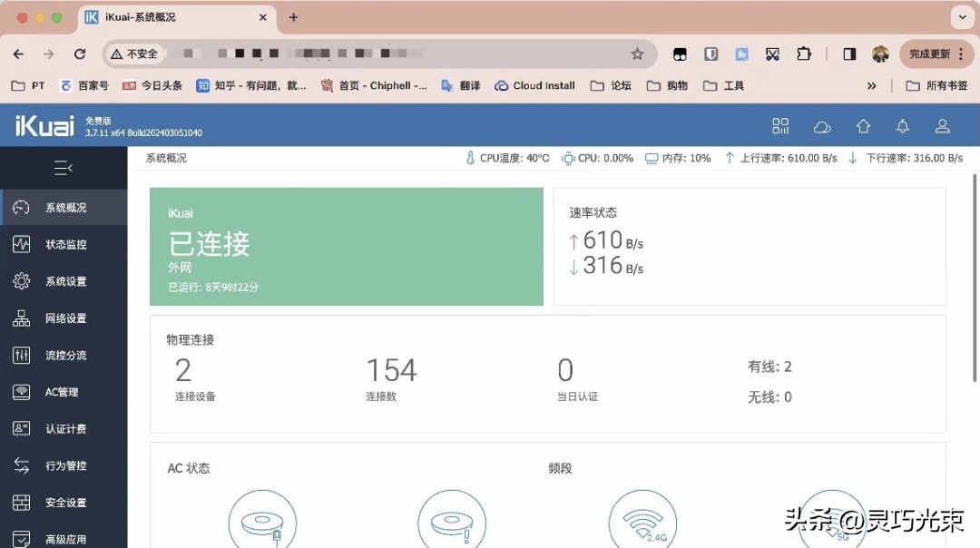Click the upload speed arrow icon
980x548 pixels.
(730, 156)
